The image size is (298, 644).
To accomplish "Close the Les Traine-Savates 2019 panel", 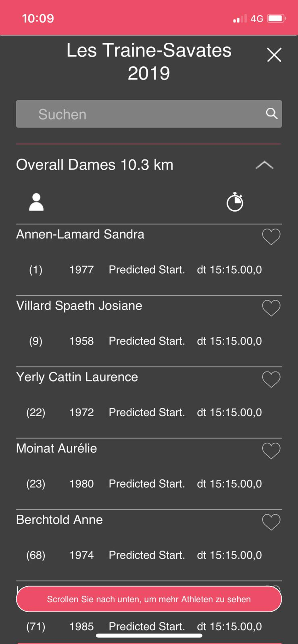I will pos(274,55).
